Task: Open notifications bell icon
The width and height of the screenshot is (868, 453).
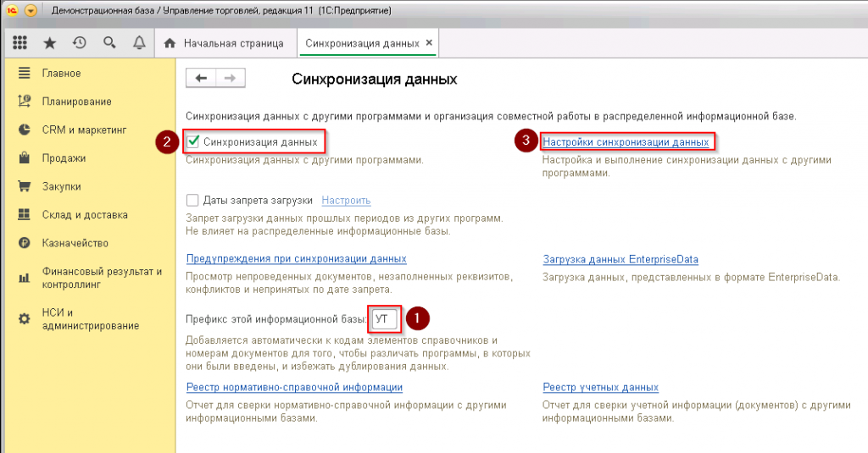Action: (139, 43)
